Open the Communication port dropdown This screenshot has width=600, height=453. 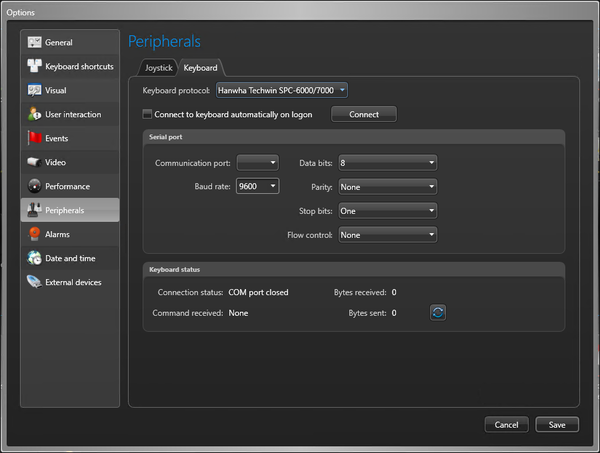(x=258, y=163)
